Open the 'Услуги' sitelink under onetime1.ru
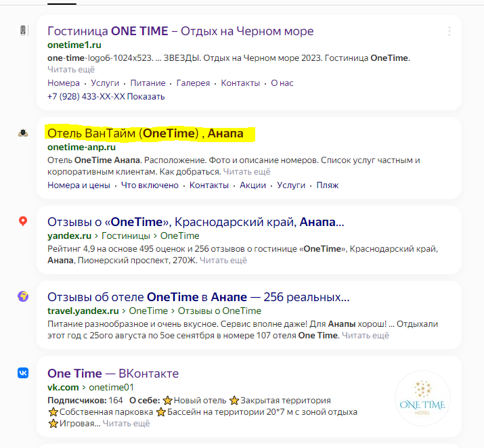484x448 pixels. pyautogui.click(x=105, y=83)
